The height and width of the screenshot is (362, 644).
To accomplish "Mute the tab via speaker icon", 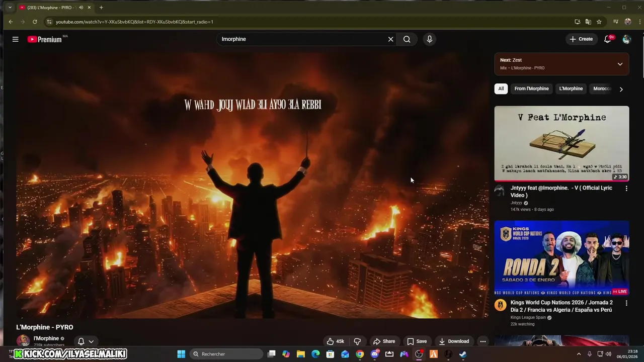I will [x=81, y=8].
